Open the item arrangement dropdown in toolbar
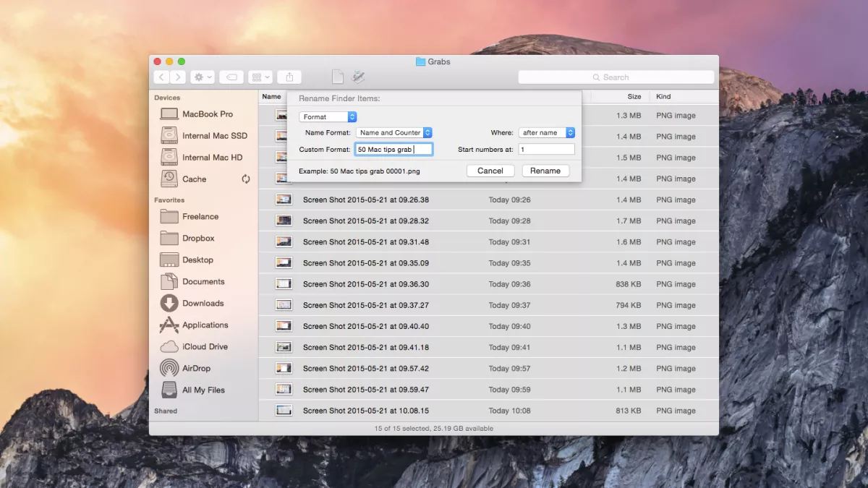 point(260,77)
